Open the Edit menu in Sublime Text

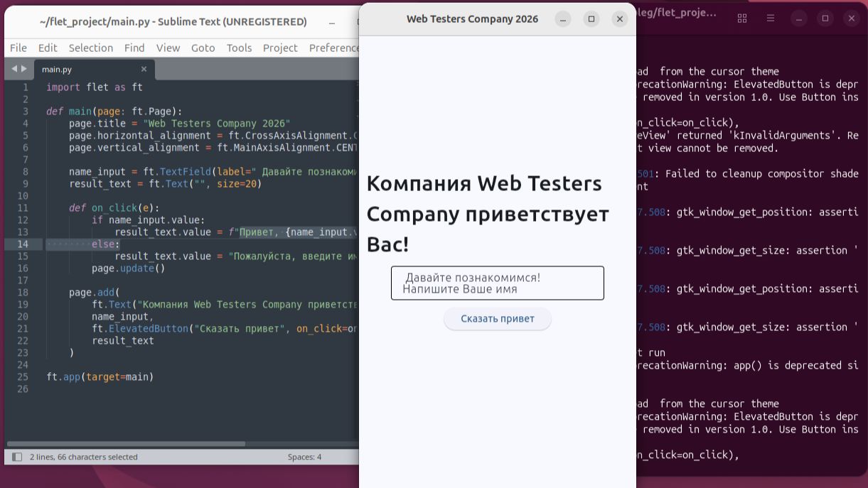pos(48,48)
